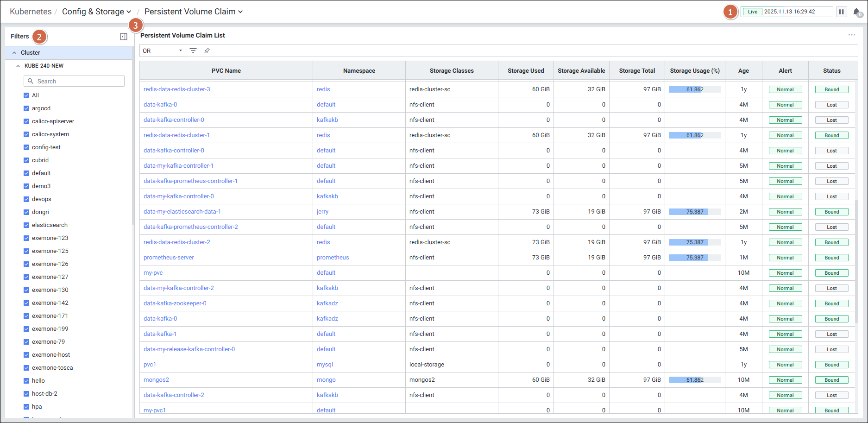Screen dimensions: 868x423
Task: Collapse the Cluster filter section
Action: pos(14,53)
